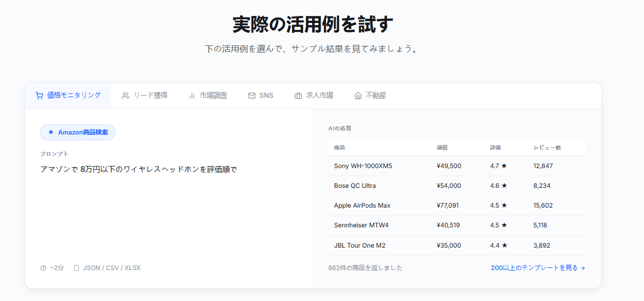Click the 12,847 review count

[543, 166]
